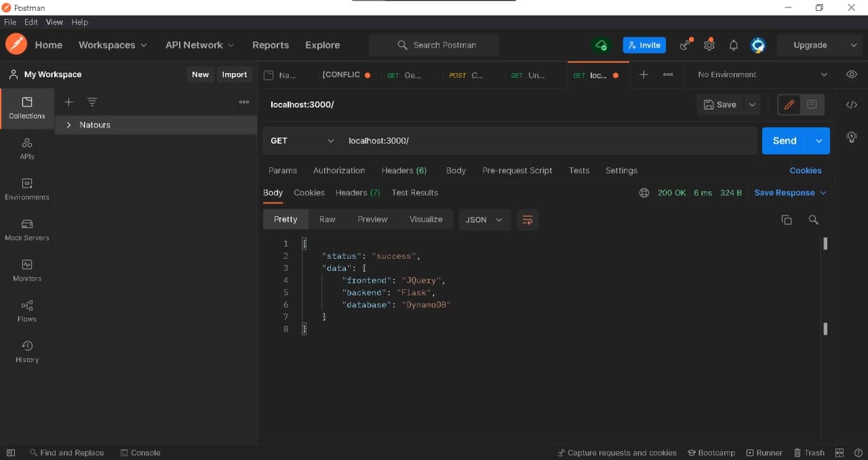Open the Save button dropdown arrow
The height and width of the screenshot is (460, 868).
coord(752,105)
